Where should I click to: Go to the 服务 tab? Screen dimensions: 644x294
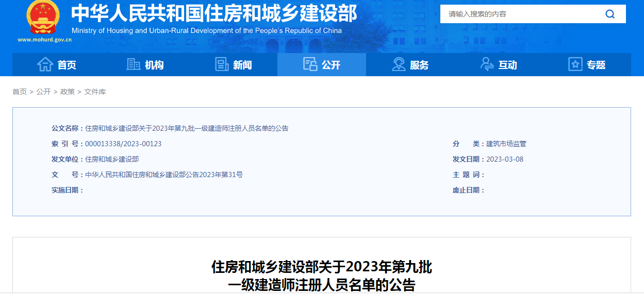pos(410,65)
